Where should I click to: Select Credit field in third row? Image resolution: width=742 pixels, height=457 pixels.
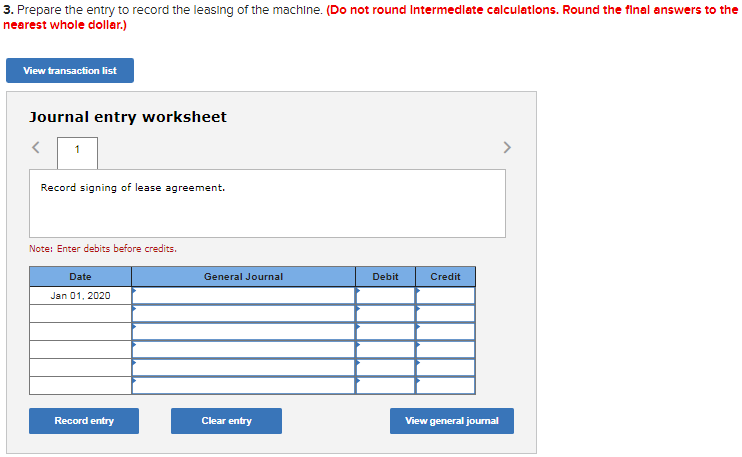(445, 332)
